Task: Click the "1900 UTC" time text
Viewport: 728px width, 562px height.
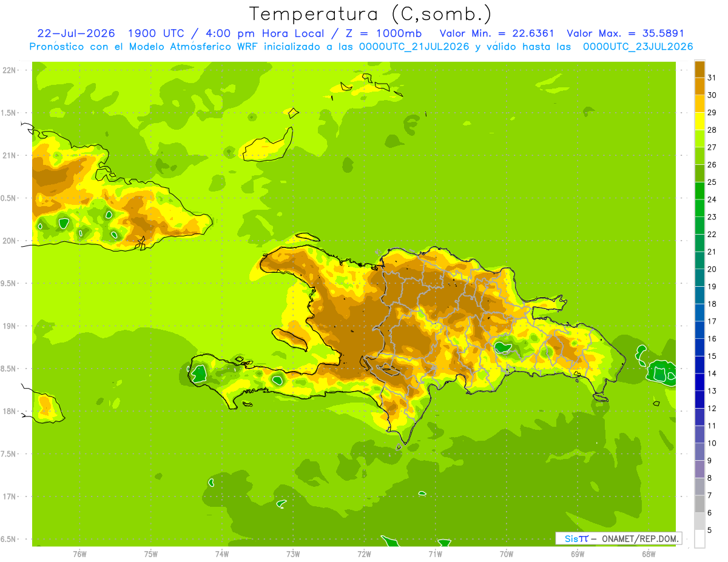Action: [x=156, y=33]
